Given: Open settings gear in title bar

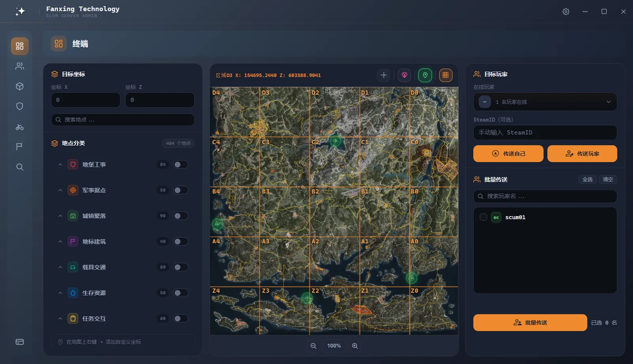Looking at the screenshot, I should pyautogui.click(x=566, y=11).
